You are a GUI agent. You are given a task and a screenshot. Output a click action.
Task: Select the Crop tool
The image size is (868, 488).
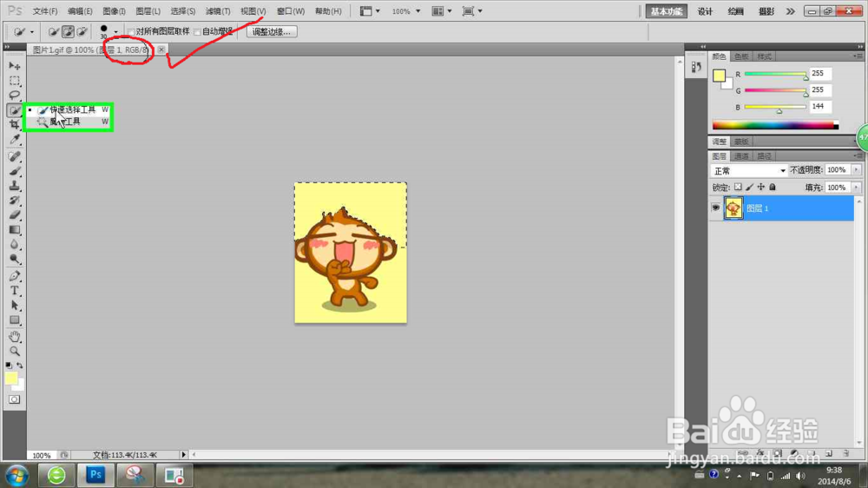(x=15, y=125)
